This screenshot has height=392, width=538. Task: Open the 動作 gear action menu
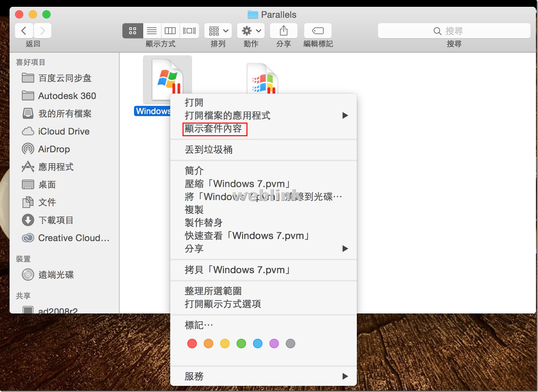point(251,31)
